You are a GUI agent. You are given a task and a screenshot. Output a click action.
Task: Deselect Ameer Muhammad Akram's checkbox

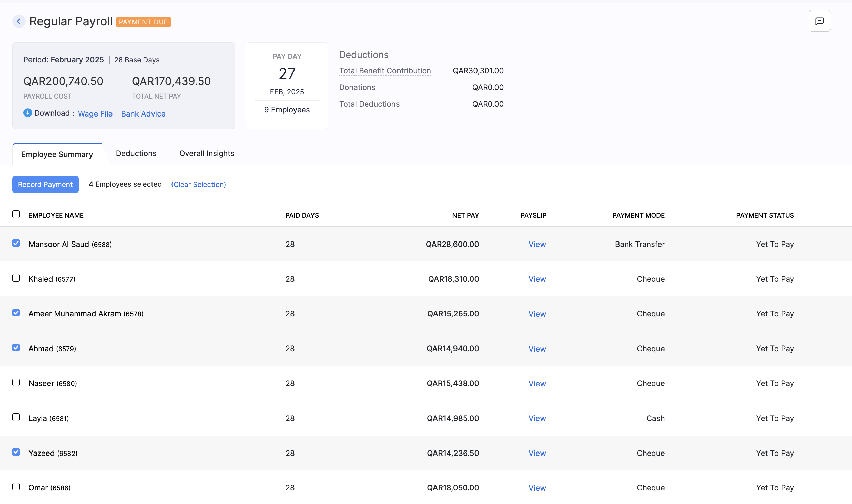pos(16,313)
